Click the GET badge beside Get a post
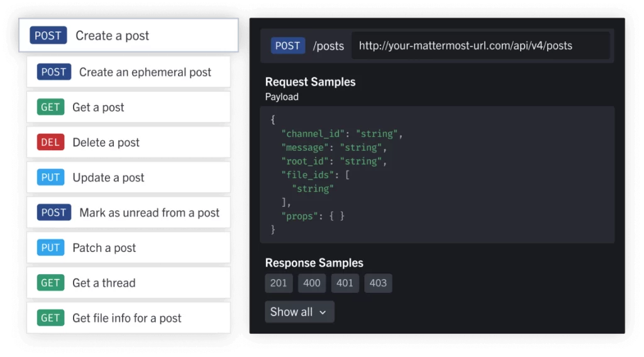Screen dimensions: 644x357 coord(50,107)
